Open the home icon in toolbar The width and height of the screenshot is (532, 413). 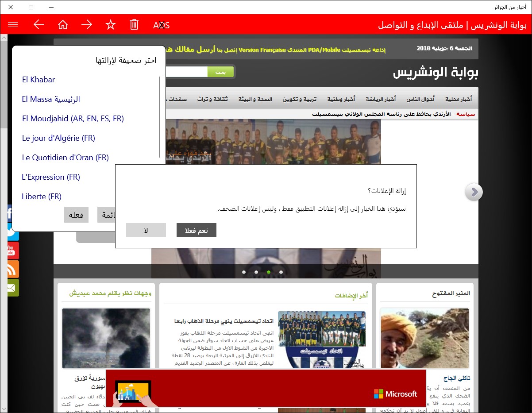click(x=63, y=25)
